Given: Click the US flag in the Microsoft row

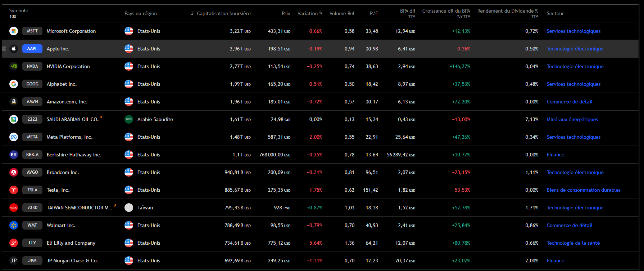Looking at the screenshot, I should (x=129, y=31).
